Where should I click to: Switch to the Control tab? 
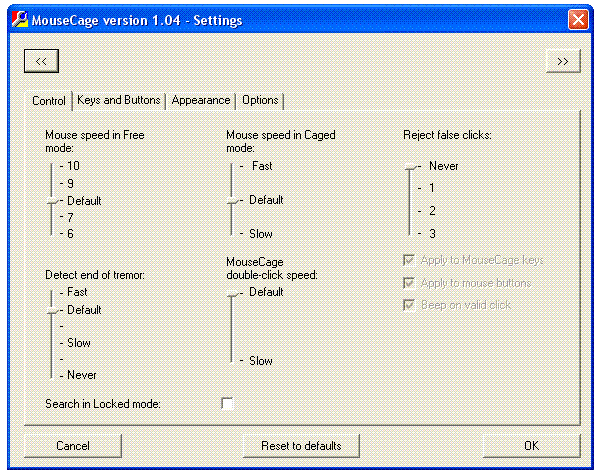(49, 101)
